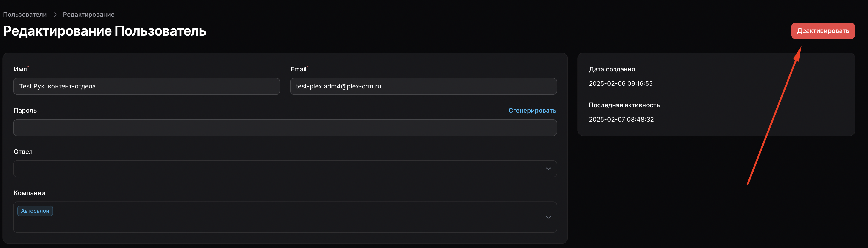Click the Редактирование Пользователь page heading
Image resolution: width=868 pixels, height=248 pixels.
104,31
